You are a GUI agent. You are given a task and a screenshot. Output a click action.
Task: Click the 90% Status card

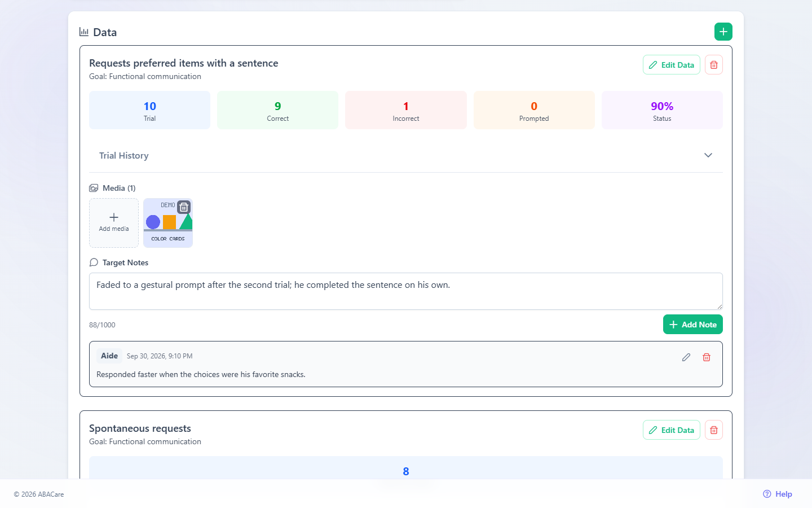click(x=662, y=110)
